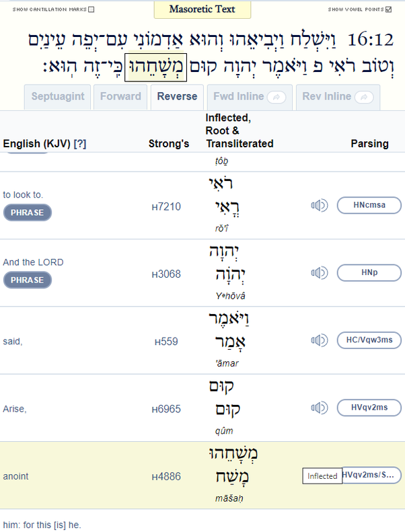Image resolution: width=405 pixels, height=532 pixels.
Task: Enable Show Cantillation Marks checkbox
Action: (x=91, y=9)
